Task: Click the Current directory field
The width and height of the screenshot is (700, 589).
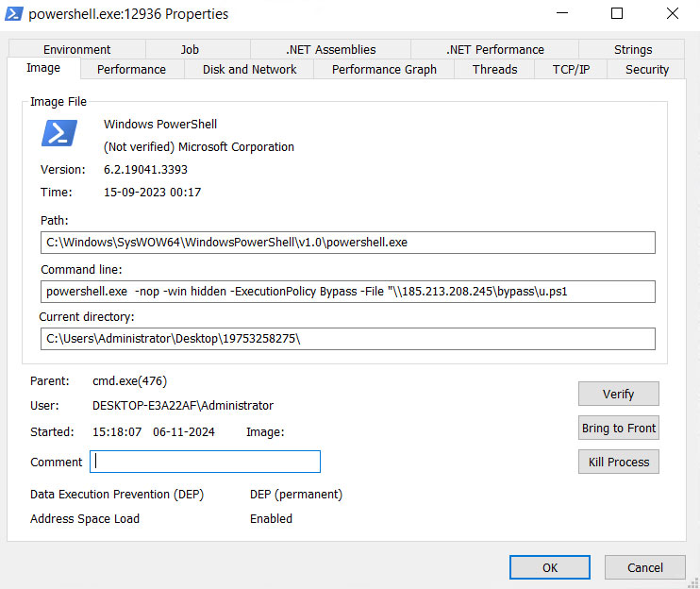Action: (x=348, y=339)
